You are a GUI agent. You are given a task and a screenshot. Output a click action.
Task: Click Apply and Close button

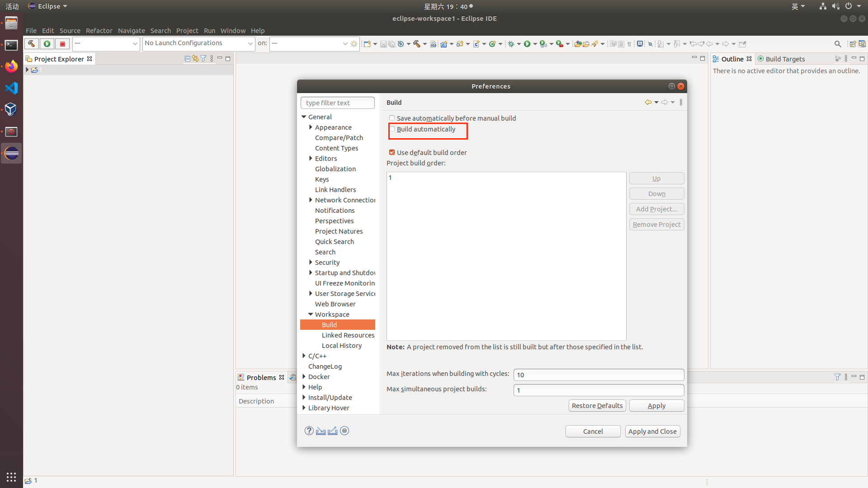click(652, 432)
